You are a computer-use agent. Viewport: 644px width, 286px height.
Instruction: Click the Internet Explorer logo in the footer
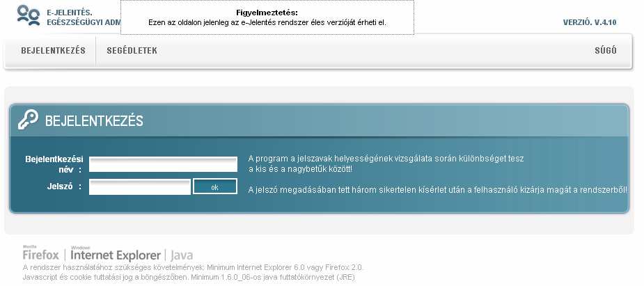(116, 253)
